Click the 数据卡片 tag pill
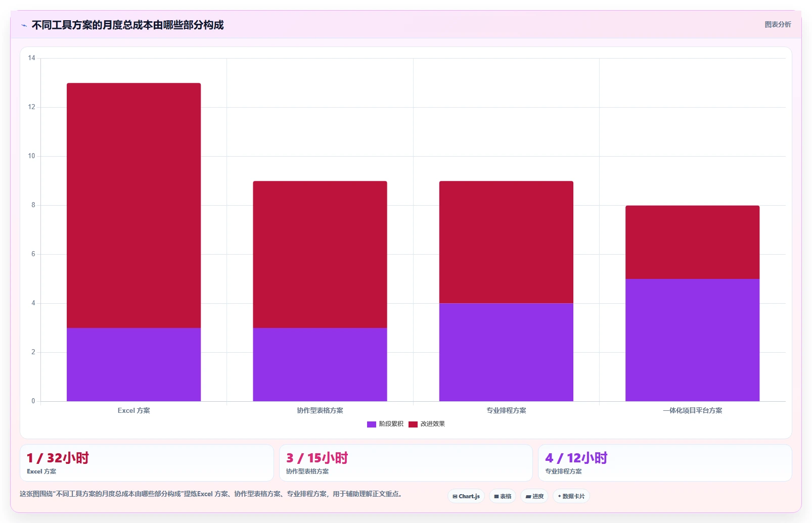Viewport: 812px width, 523px height. 571,496
